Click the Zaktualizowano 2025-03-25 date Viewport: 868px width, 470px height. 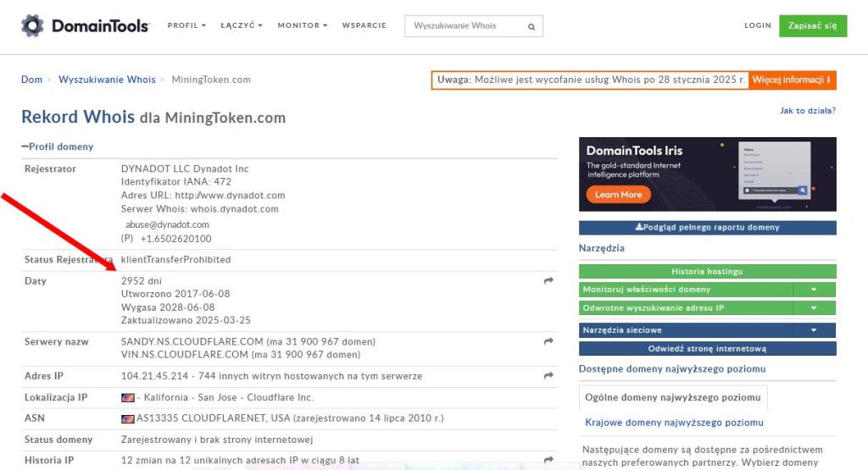click(x=186, y=320)
